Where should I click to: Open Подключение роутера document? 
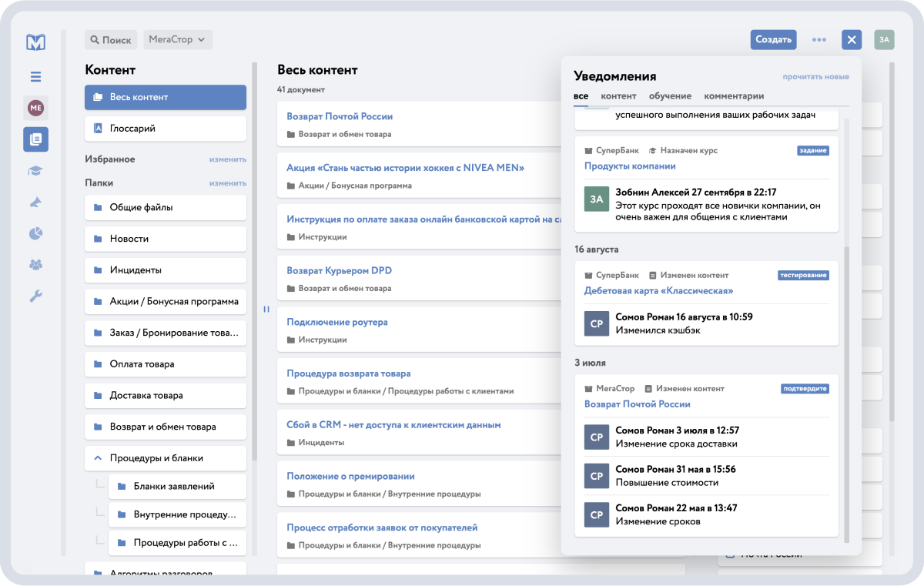[337, 322]
